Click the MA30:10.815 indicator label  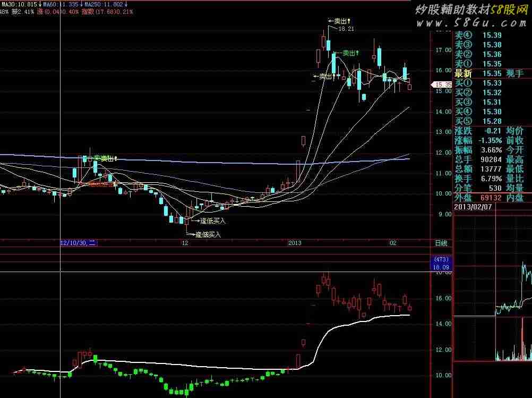pyautogui.click(x=19, y=4)
